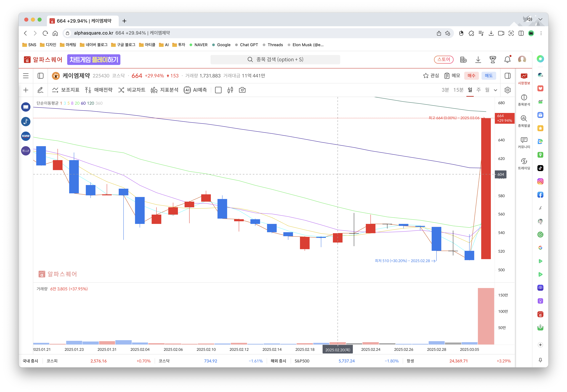Select 주 weekly timeframe
567x392 pixels.
click(479, 90)
